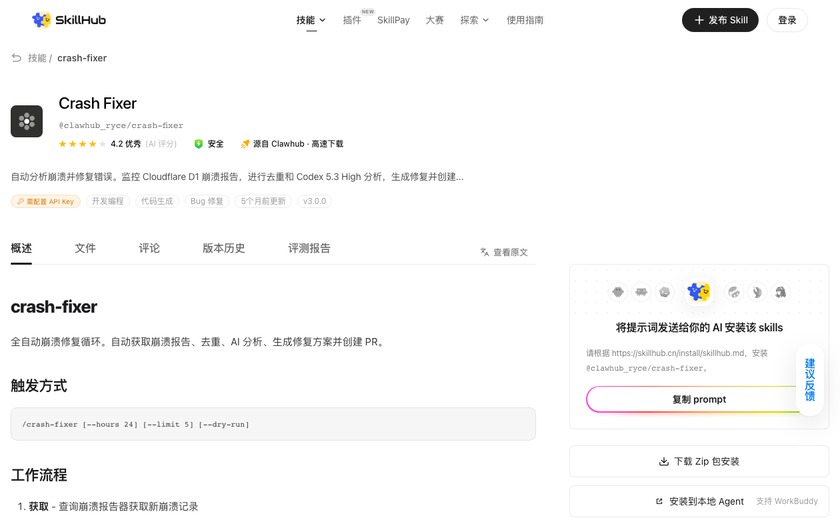The width and height of the screenshot is (840, 520).
Task: Select the colorful SkillHub agent icon in install card
Action: pyautogui.click(x=699, y=292)
